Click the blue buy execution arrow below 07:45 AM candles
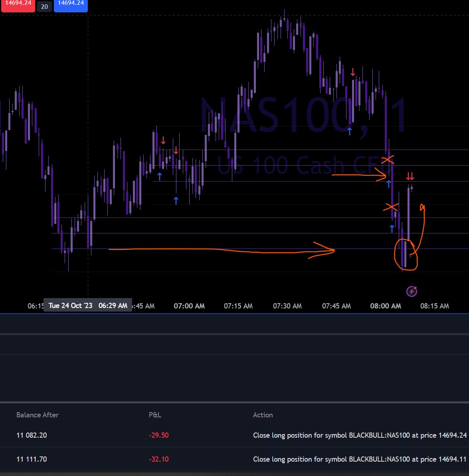Image resolution: width=469 pixels, height=476 pixels. 350,131
